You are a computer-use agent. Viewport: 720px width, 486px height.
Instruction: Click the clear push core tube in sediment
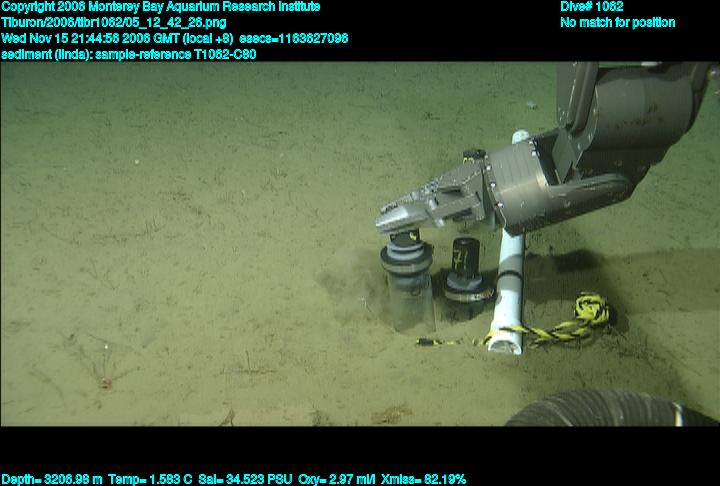(x=410, y=300)
